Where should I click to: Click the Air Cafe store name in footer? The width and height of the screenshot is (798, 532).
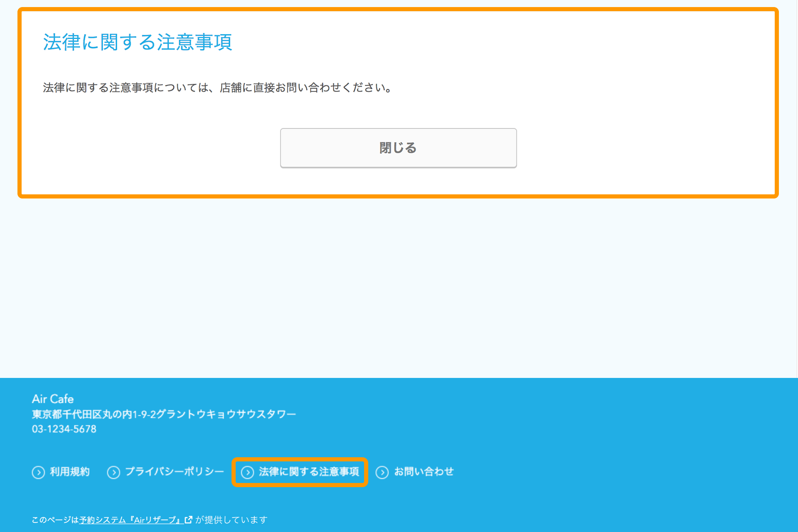[53, 399]
